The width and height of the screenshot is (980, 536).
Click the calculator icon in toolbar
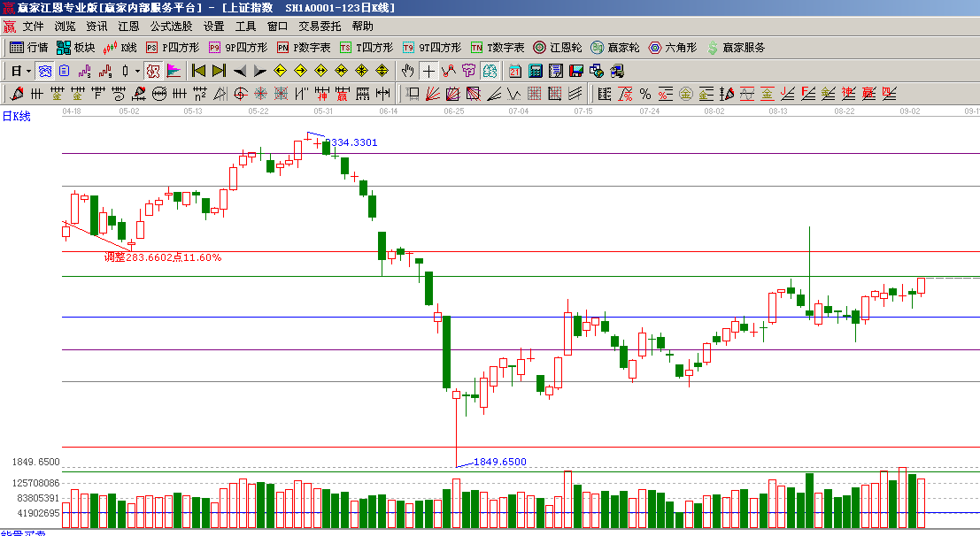click(536, 71)
